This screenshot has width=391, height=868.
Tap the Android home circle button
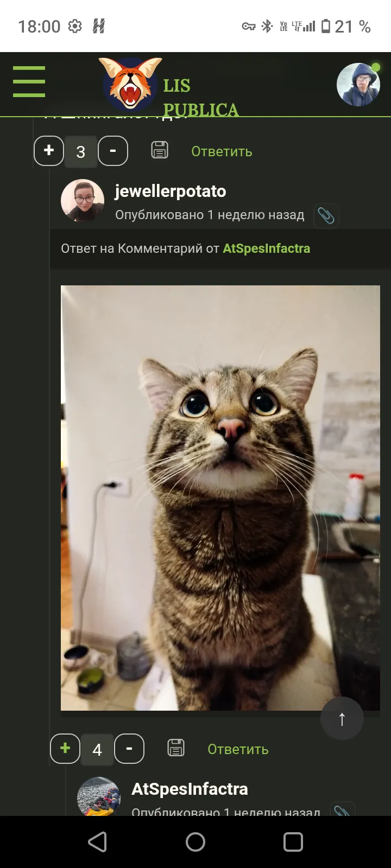click(x=195, y=842)
